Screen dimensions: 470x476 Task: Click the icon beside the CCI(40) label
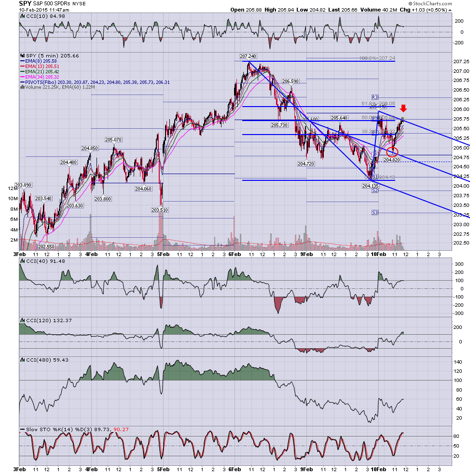[22, 261]
